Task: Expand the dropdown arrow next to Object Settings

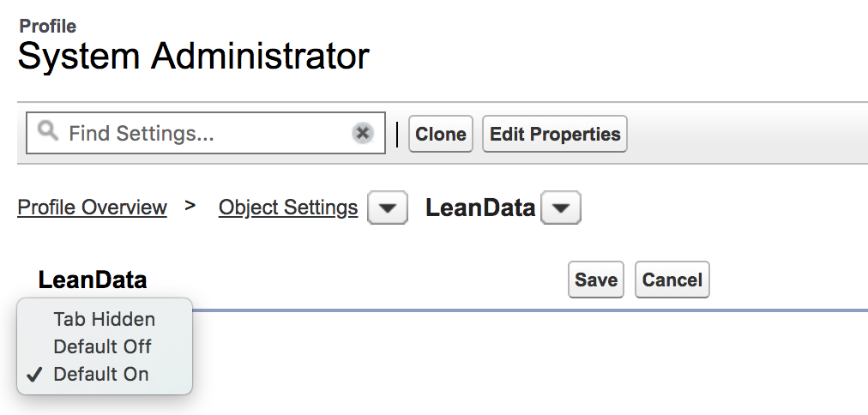Action: point(388,208)
